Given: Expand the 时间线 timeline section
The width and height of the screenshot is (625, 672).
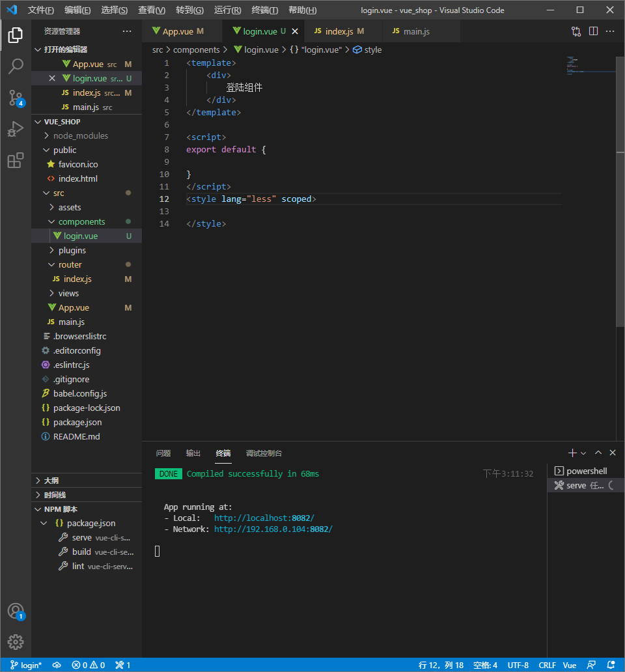Looking at the screenshot, I should click(87, 495).
